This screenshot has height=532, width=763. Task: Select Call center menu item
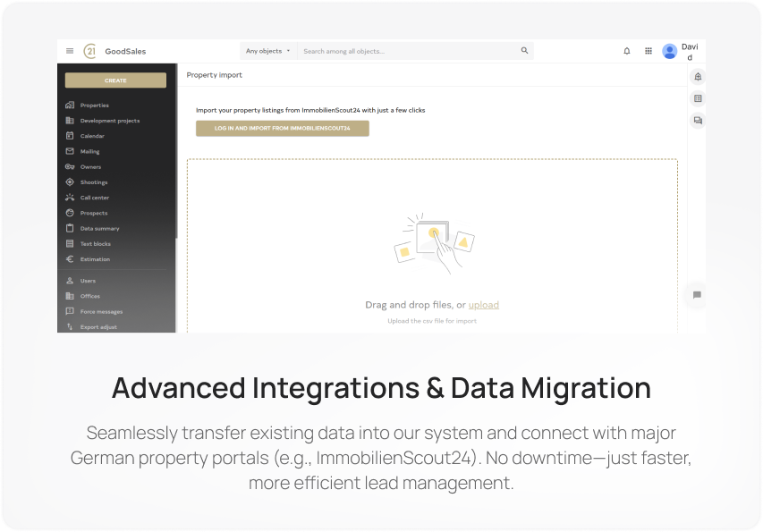tap(95, 198)
